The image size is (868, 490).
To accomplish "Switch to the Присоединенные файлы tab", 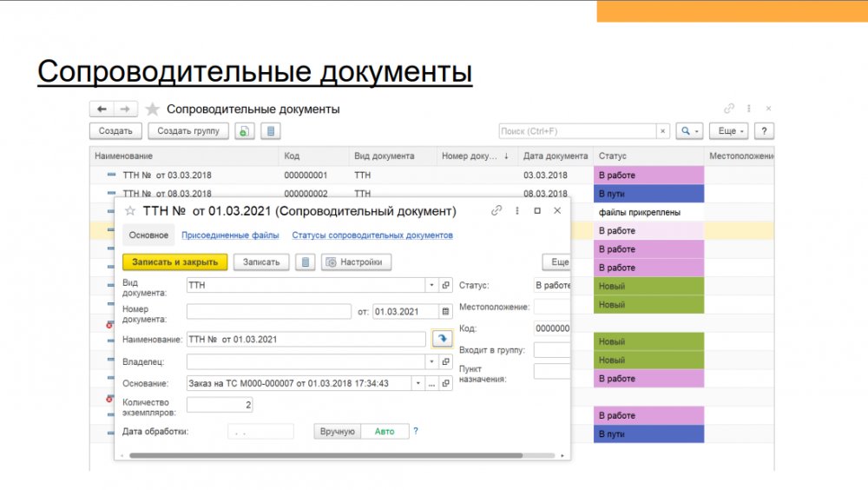I will 230,235.
